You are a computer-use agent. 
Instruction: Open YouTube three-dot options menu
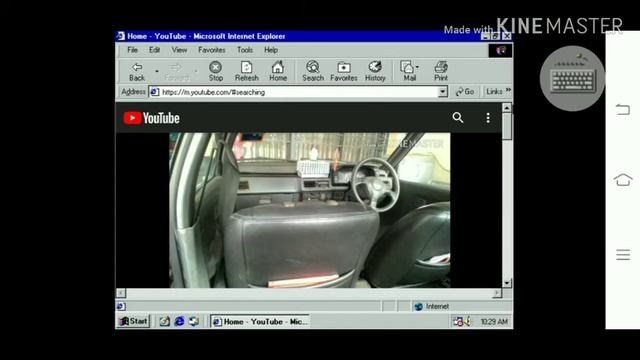pos(488,118)
